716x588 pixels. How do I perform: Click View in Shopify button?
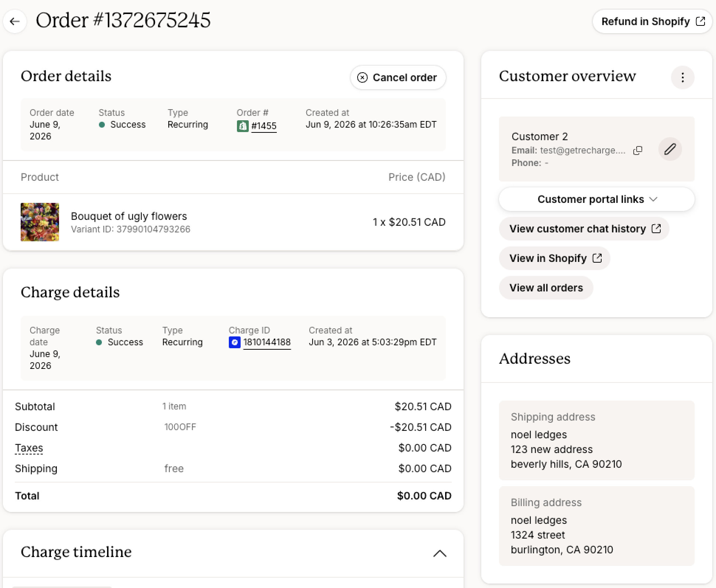point(554,258)
